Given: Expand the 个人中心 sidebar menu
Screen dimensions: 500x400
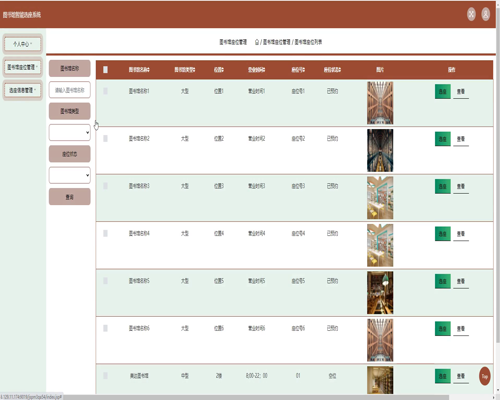Looking at the screenshot, I should (23, 44).
